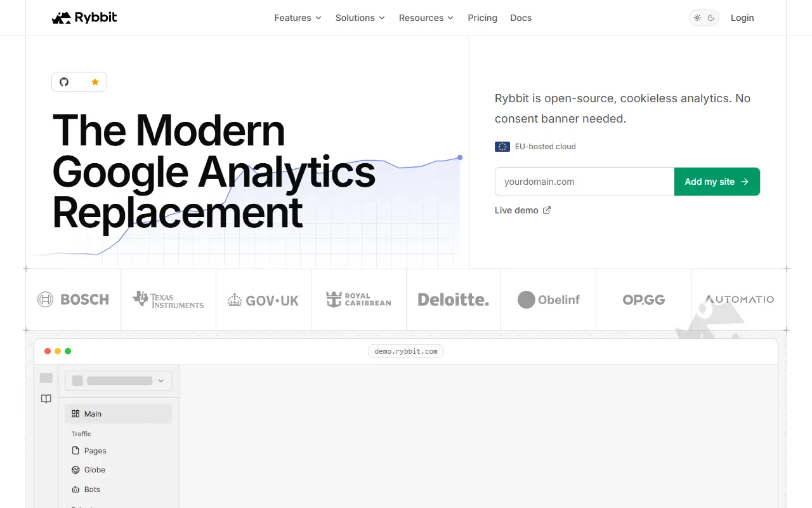Select Pages in the demo sidebar
The height and width of the screenshot is (508, 812).
pos(119,451)
